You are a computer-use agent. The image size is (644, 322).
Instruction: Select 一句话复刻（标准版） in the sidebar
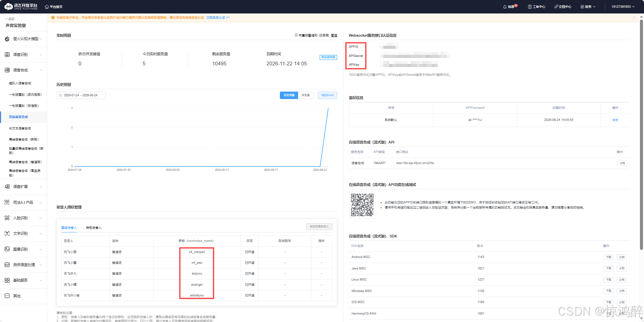point(24,106)
